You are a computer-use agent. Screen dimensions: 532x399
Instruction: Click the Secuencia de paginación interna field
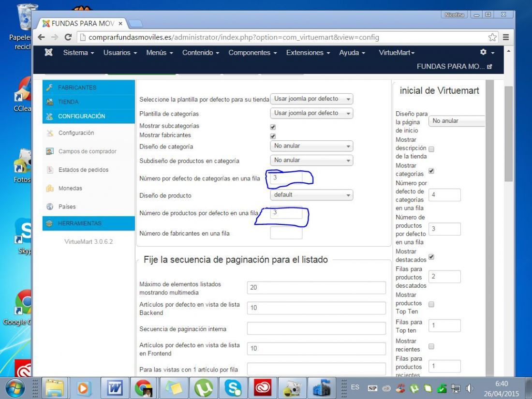(x=316, y=328)
